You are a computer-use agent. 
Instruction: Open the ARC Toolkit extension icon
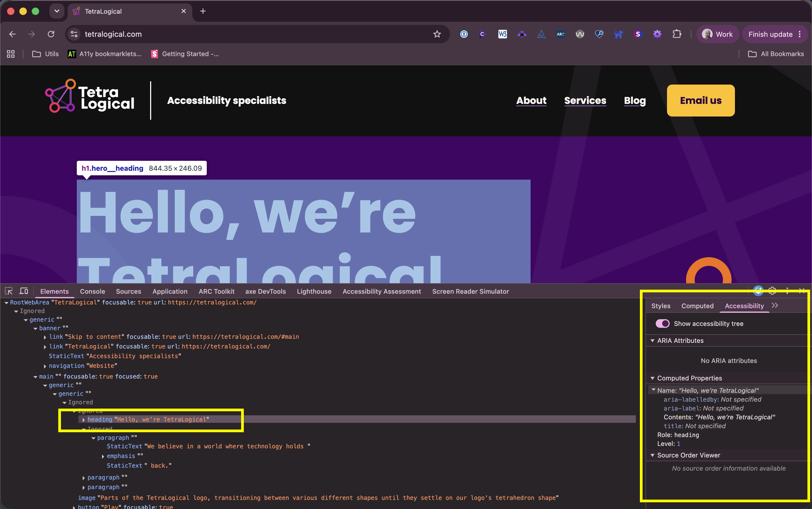pyautogui.click(x=560, y=34)
